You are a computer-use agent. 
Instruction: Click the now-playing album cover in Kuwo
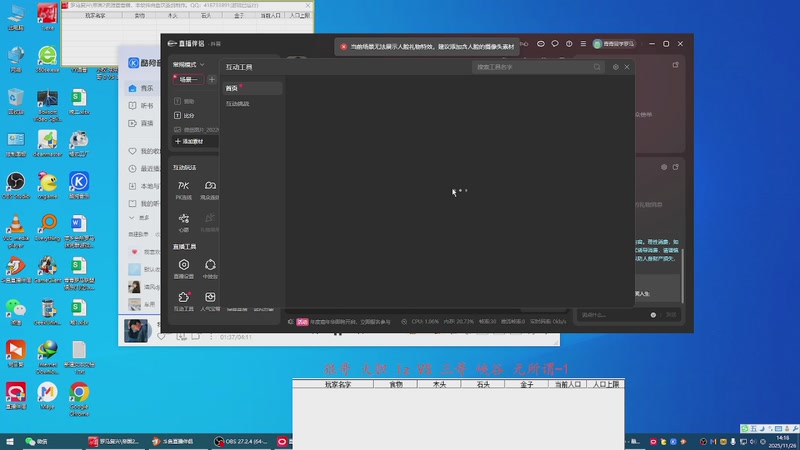(x=136, y=331)
